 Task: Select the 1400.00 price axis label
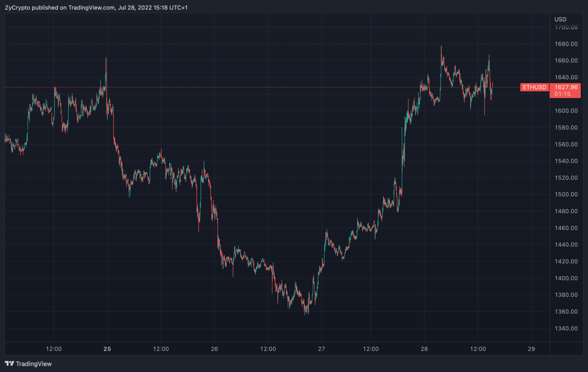tap(566, 278)
